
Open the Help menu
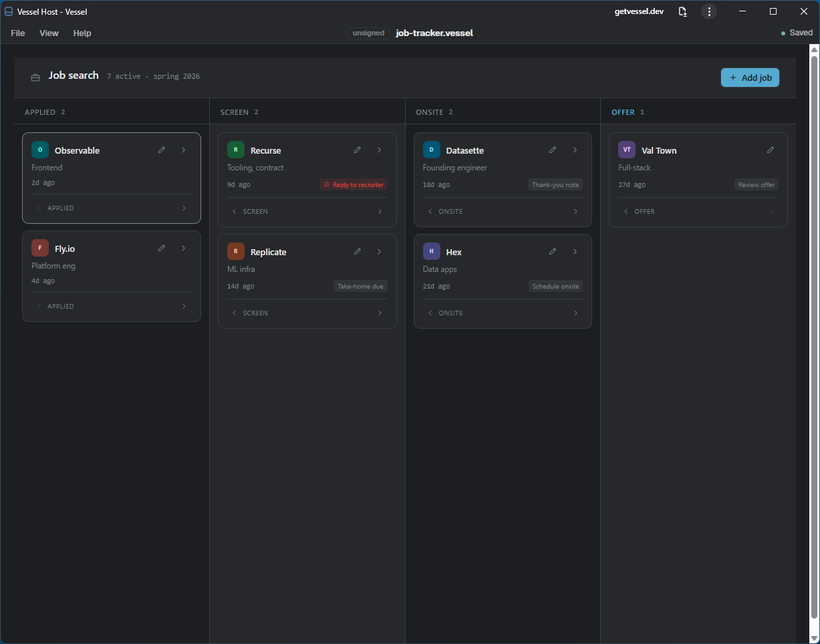tap(82, 33)
